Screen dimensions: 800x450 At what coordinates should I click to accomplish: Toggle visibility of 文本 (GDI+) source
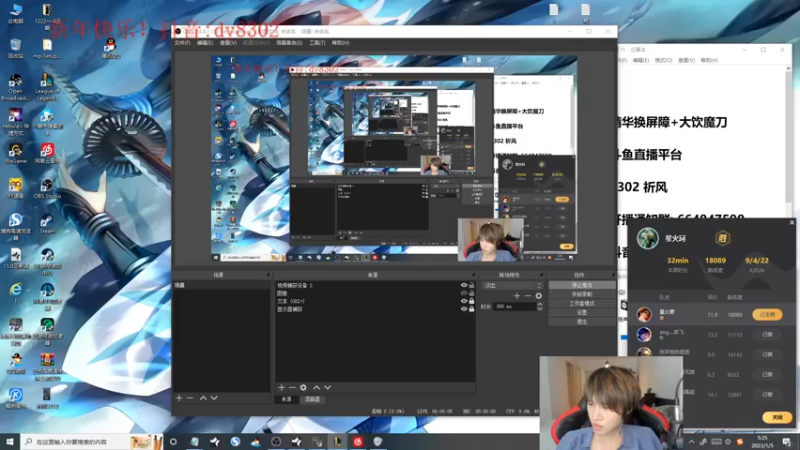[x=464, y=301]
